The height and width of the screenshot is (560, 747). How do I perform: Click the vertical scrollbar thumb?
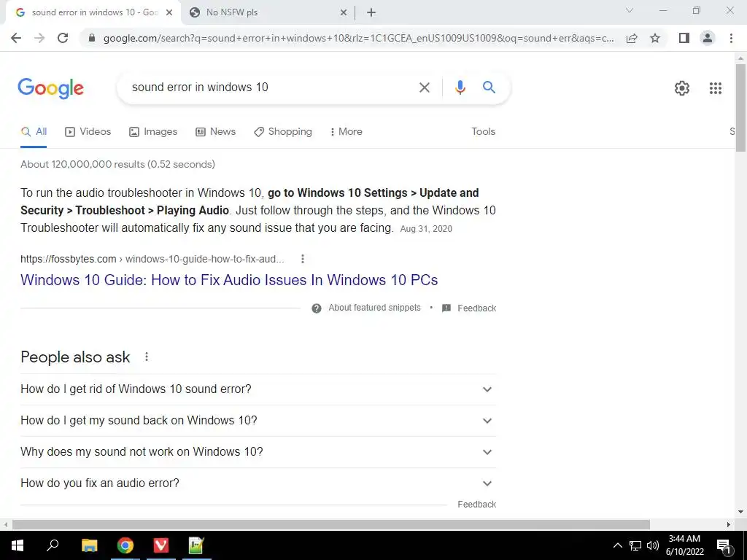pos(740,108)
